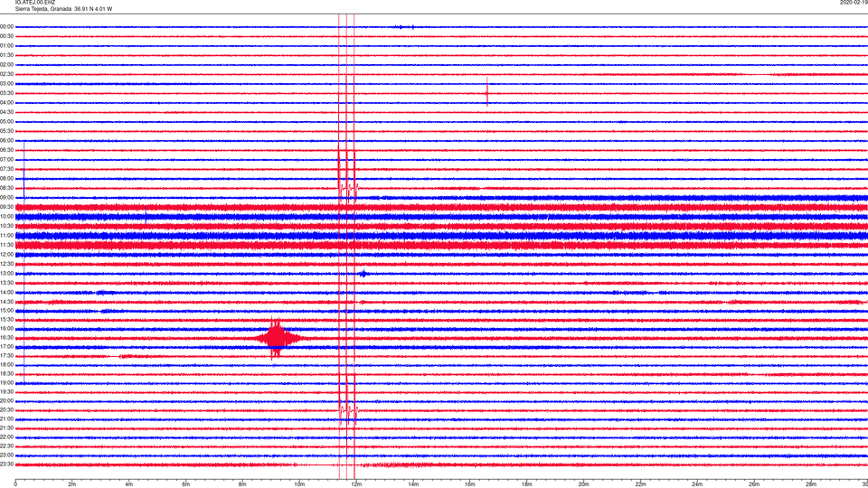The image size is (868, 488).
Task: Select the 05:00 trace time label
Action: 7,122
